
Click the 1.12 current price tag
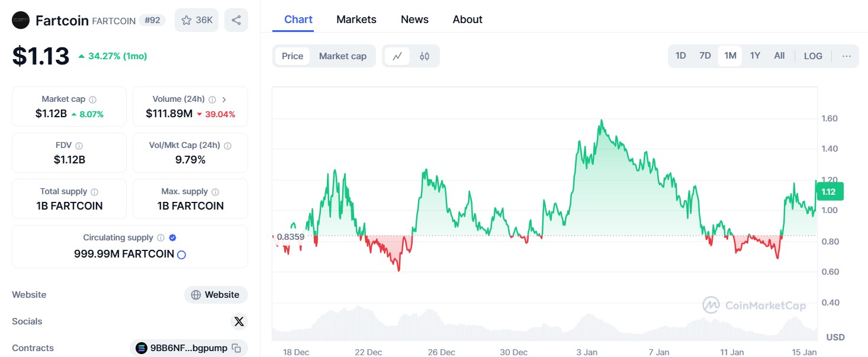coord(830,192)
